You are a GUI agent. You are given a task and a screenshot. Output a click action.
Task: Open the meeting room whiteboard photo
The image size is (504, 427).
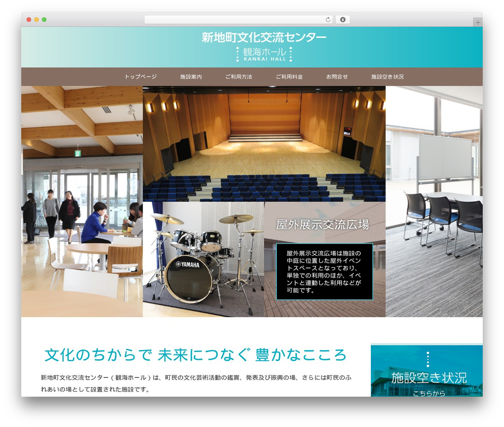click(434, 201)
